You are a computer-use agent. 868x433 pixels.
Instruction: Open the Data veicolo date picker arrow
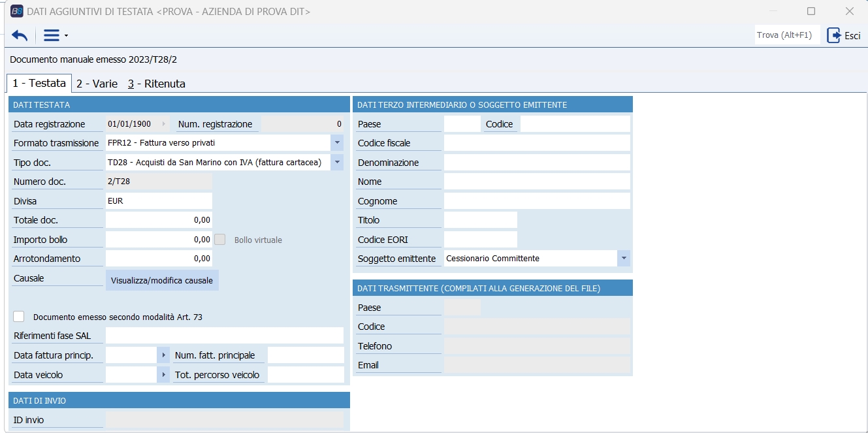163,375
